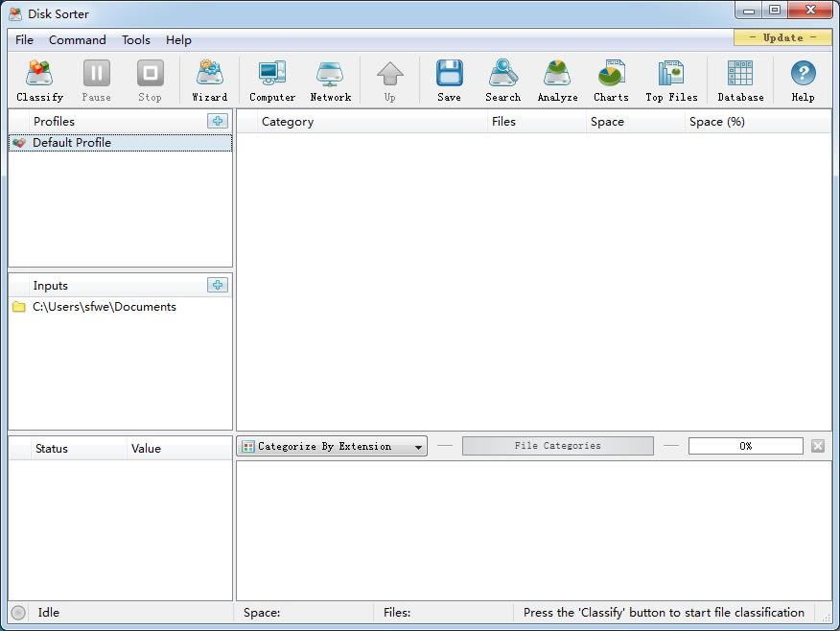Screen dimensions: 840x631
Task: Show the Charts view
Action: click(x=611, y=81)
